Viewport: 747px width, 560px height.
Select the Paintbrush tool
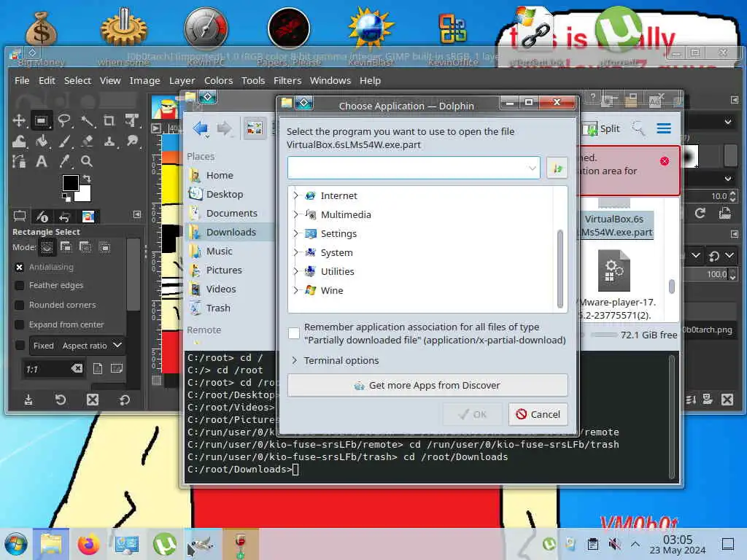pos(64,141)
